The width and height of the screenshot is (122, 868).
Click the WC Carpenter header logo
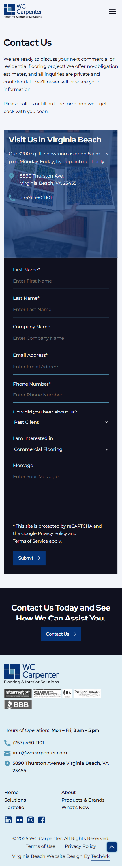click(x=23, y=11)
